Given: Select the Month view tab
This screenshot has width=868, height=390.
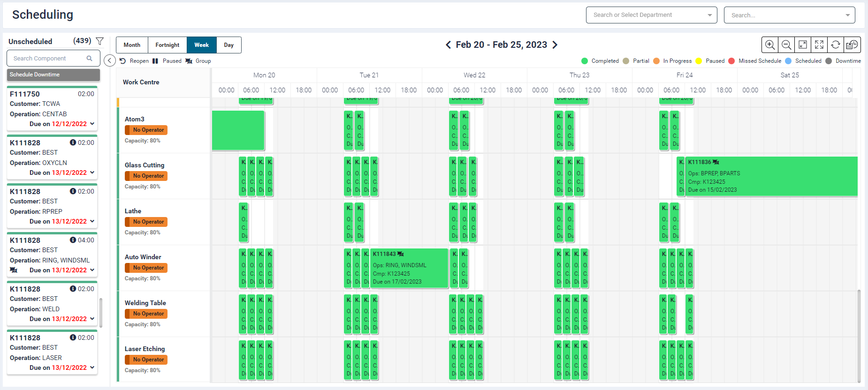Looking at the screenshot, I should point(132,45).
